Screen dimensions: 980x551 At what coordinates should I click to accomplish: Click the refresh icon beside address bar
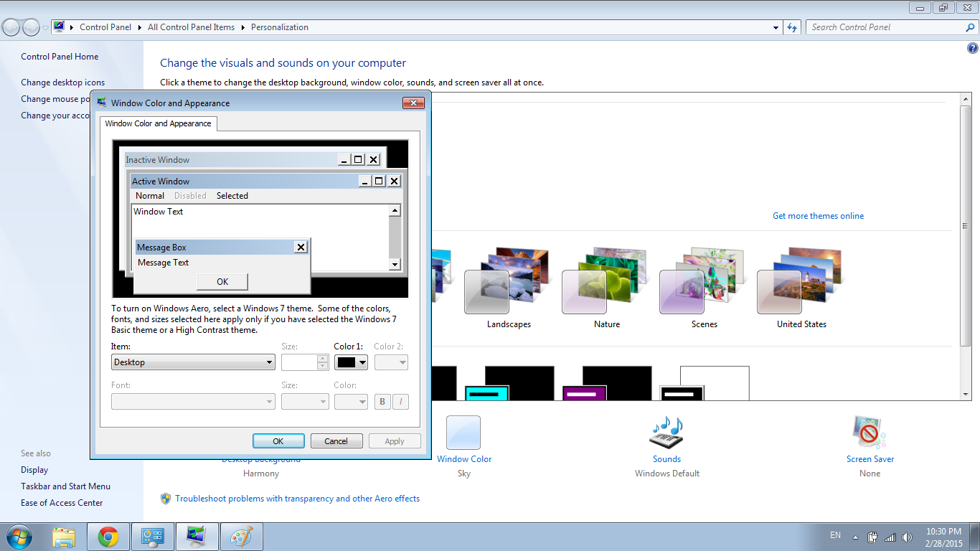[792, 27]
